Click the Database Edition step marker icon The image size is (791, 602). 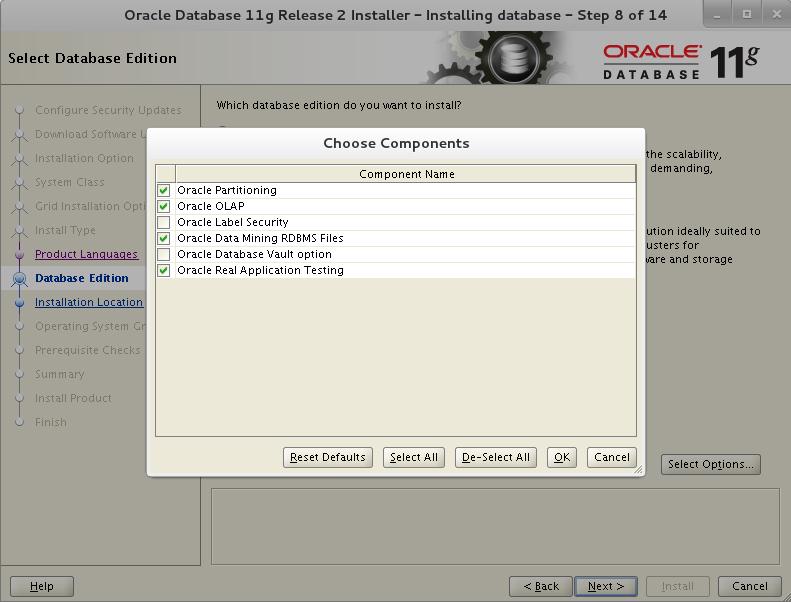[x=20, y=279]
